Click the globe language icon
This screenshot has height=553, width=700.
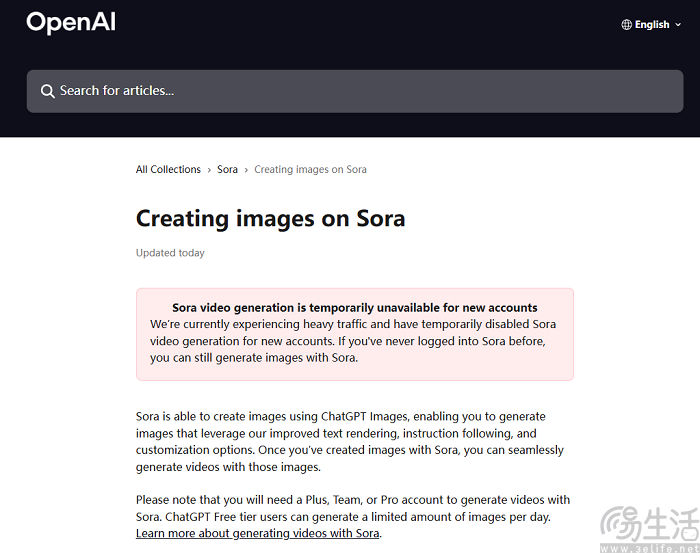[626, 25]
